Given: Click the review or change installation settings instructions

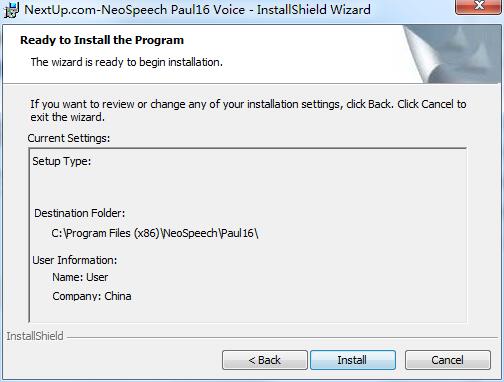Looking at the screenshot, I should coord(248,111).
